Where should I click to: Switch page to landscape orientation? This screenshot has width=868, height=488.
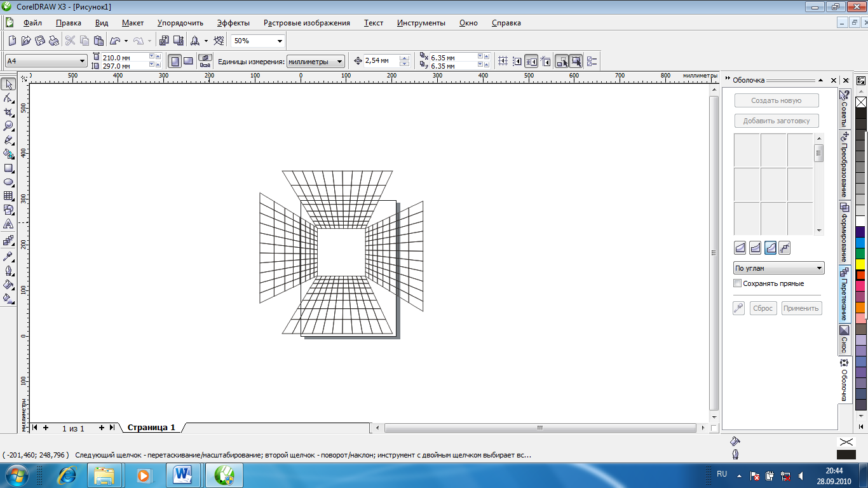click(x=188, y=61)
